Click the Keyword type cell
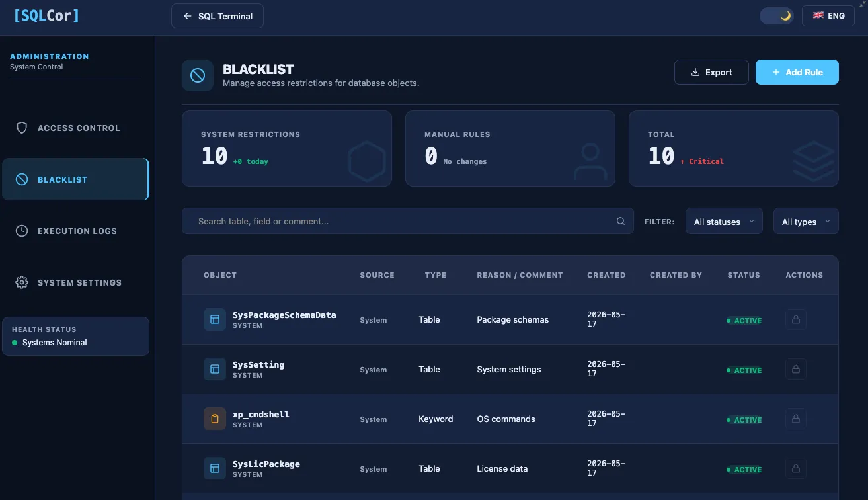 tap(436, 419)
